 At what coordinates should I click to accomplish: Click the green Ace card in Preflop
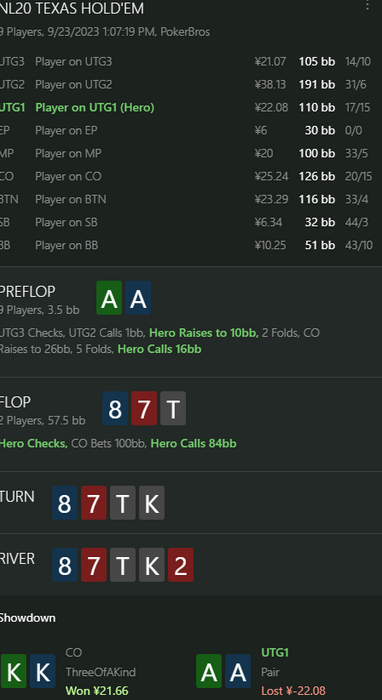point(109,298)
